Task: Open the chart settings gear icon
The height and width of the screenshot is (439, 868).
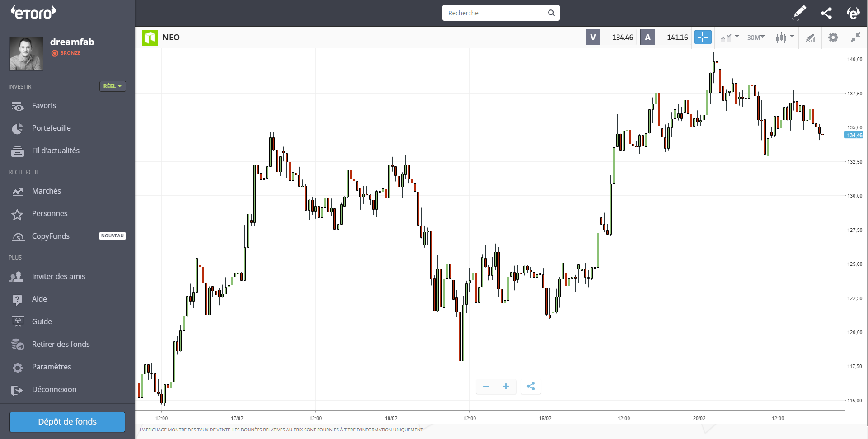Action: (x=833, y=38)
